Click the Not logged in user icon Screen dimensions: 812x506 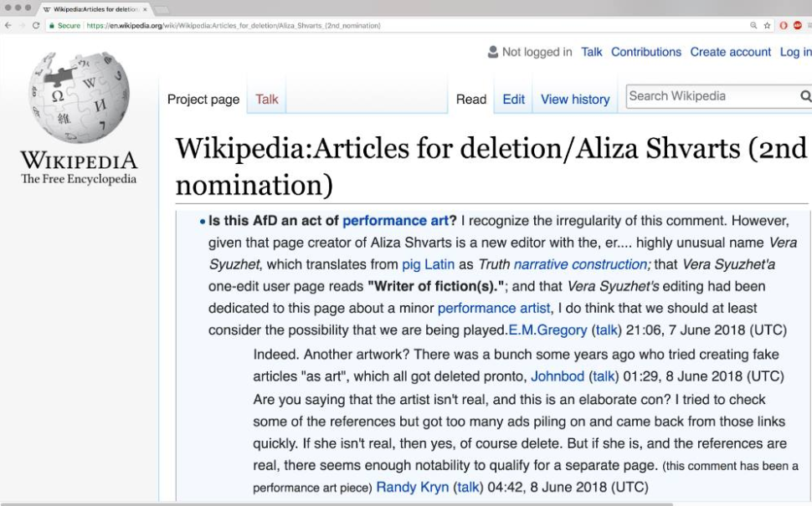[492, 52]
